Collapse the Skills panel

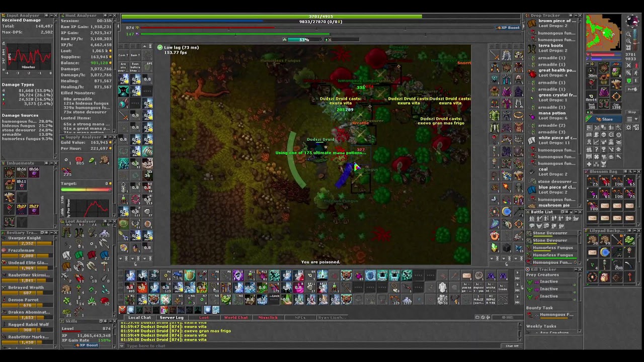pos(110,321)
